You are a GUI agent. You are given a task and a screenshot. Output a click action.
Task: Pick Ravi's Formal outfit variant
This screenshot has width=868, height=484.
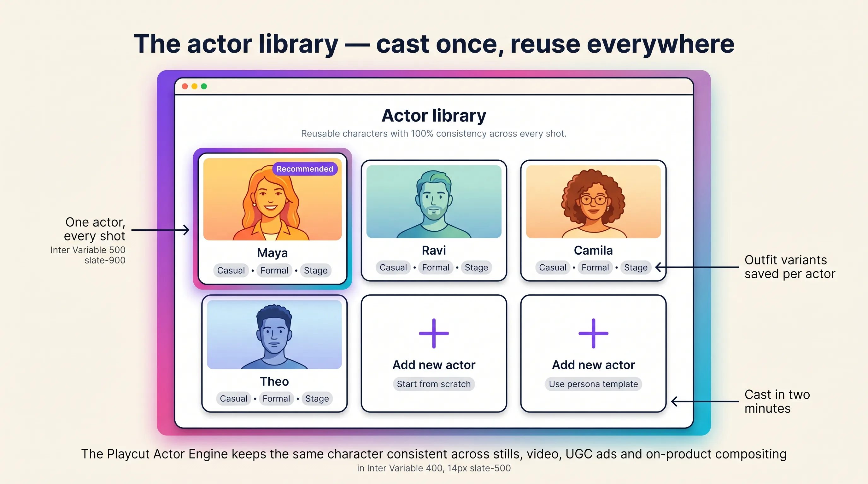[x=436, y=268]
